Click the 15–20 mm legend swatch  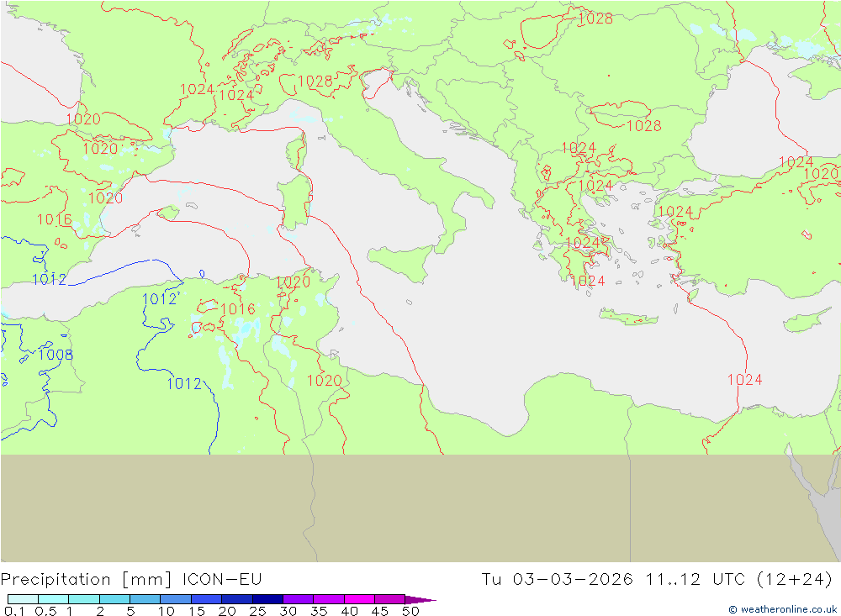click(207, 599)
